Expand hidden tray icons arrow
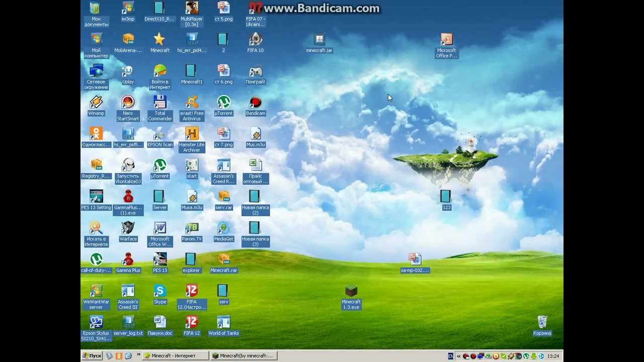Viewport: 644px width, 362px height. pos(458,356)
